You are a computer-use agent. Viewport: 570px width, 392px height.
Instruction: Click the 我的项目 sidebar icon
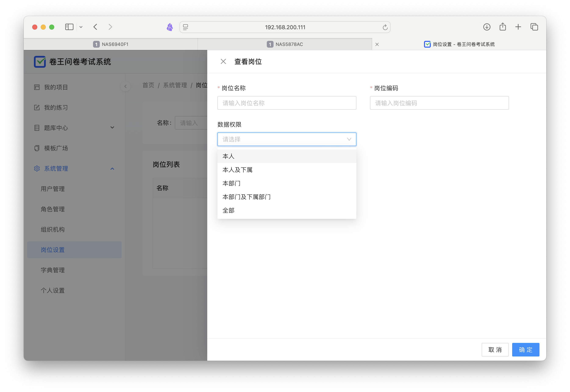coord(37,87)
